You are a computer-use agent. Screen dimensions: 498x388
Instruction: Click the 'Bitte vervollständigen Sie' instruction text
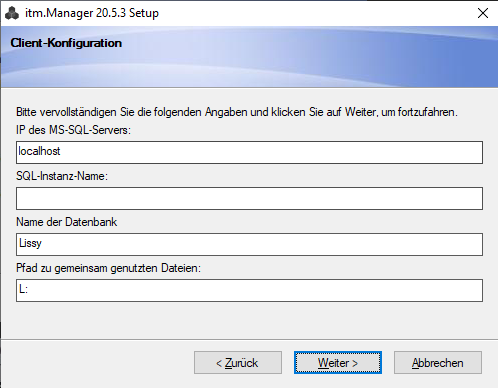click(237, 112)
